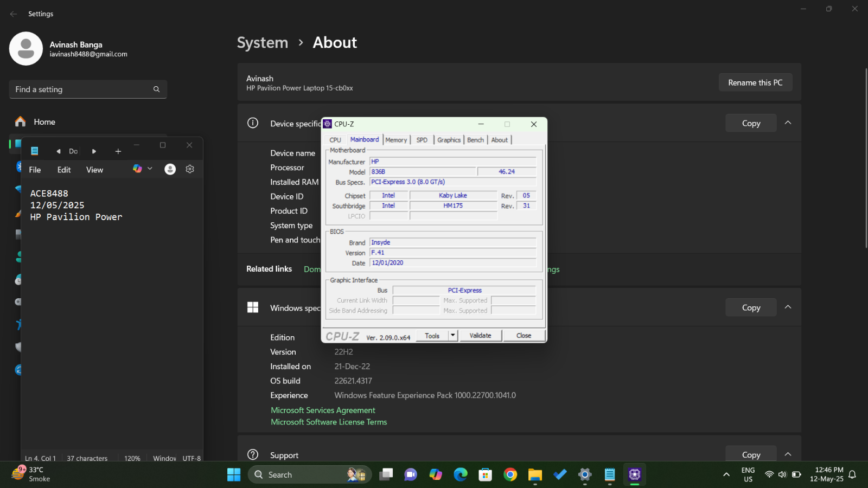Collapse the Device specifications section
The width and height of the screenshot is (868, 488).
click(x=788, y=123)
